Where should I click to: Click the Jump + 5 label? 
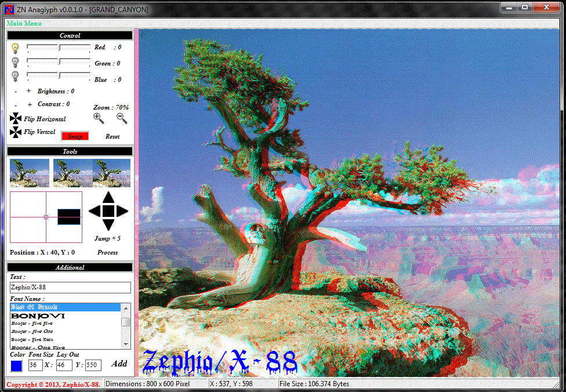coord(107,238)
